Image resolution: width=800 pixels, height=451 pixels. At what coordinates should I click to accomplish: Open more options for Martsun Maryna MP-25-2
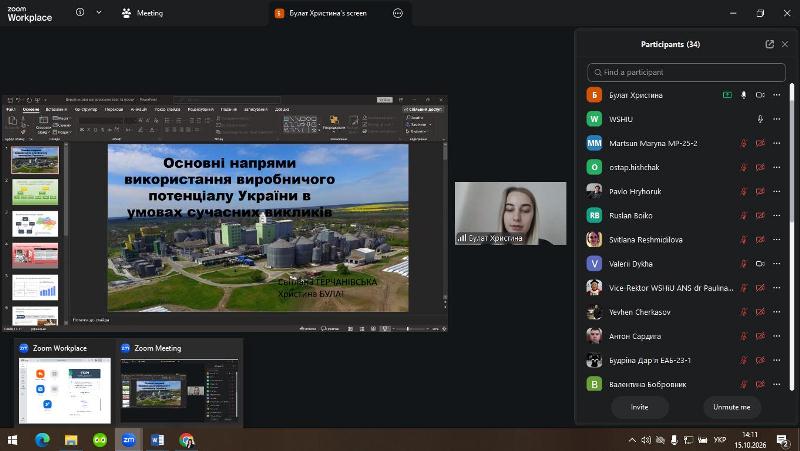point(777,143)
